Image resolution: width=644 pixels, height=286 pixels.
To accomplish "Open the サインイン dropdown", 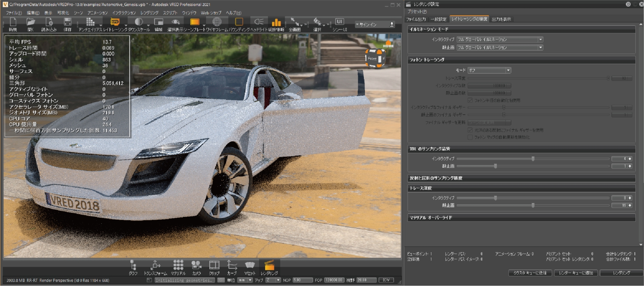I will tap(375, 24).
